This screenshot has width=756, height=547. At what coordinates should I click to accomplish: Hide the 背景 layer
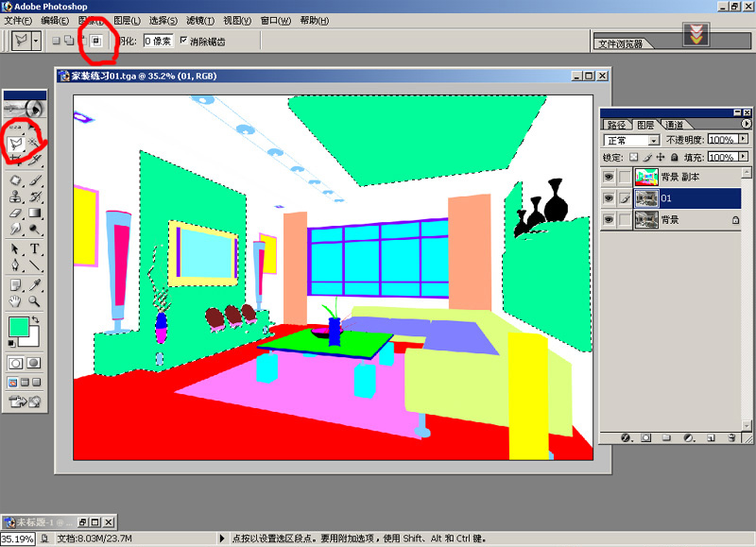[609, 220]
